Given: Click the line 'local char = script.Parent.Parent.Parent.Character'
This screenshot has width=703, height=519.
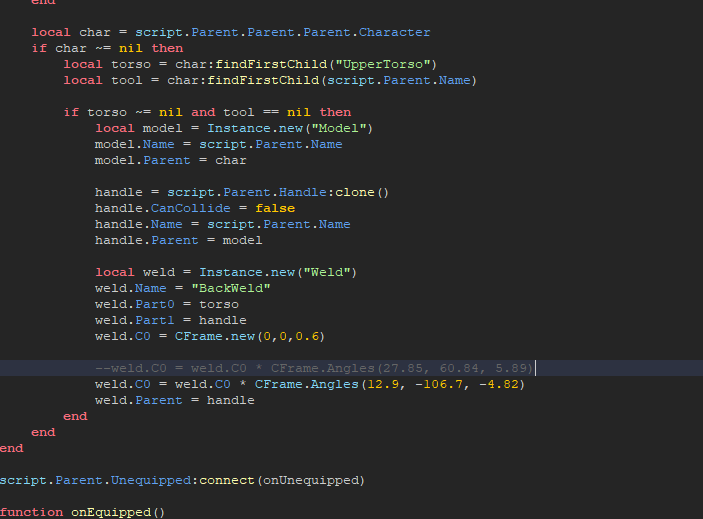Looking at the screenshot, I should 231,32.
